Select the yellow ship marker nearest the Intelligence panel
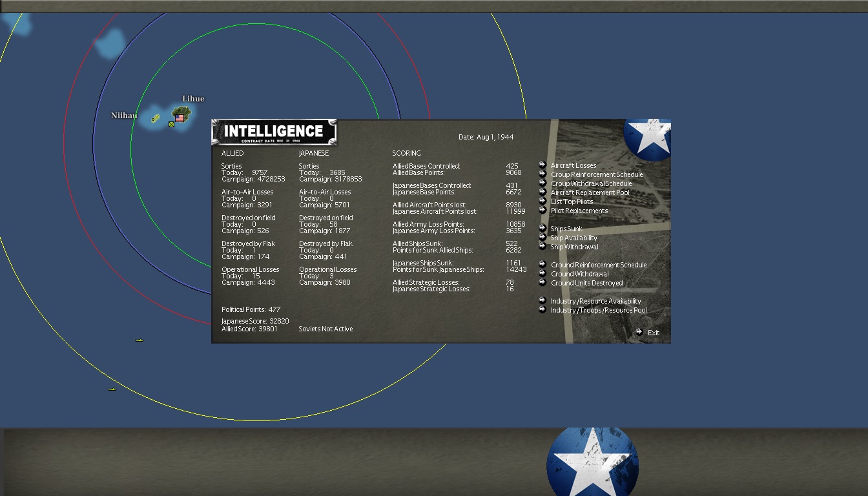The width and height of the screenshot is (868, 496). pyautogui.click(x=139, y=340)
